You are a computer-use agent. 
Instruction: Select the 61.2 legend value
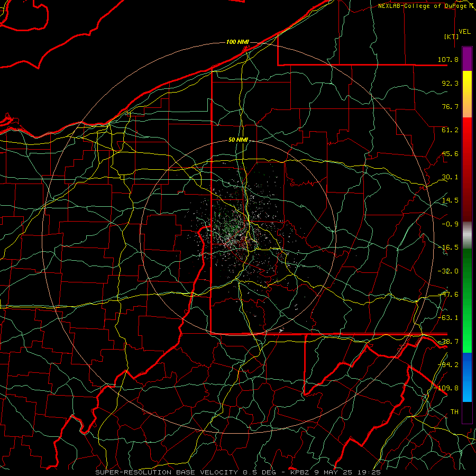(450, 130)
